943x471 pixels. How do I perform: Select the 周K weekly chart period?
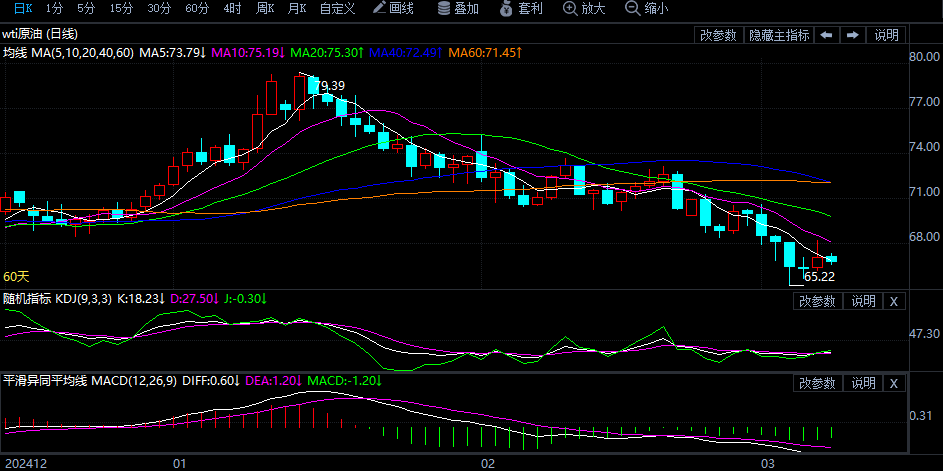pyautogui.click(x=265, y=9)
